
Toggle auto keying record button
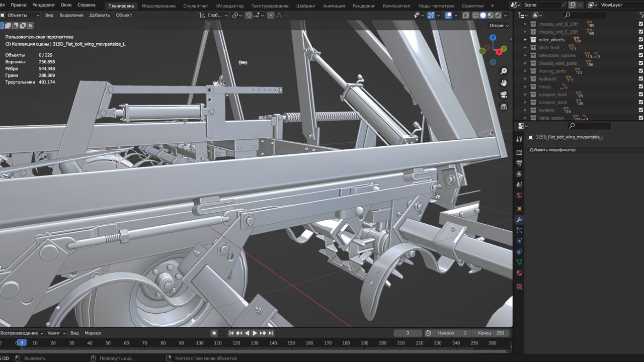click(214, 333)
